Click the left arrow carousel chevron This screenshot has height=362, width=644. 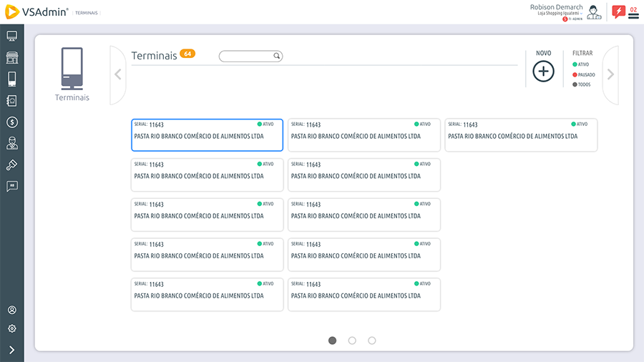coord(118,74)
